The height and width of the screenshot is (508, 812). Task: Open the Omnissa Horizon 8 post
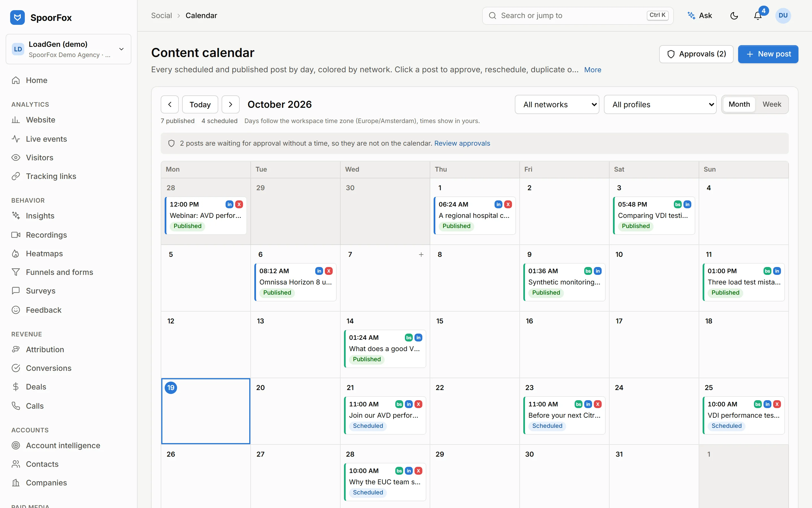click(x=295, y=282)
